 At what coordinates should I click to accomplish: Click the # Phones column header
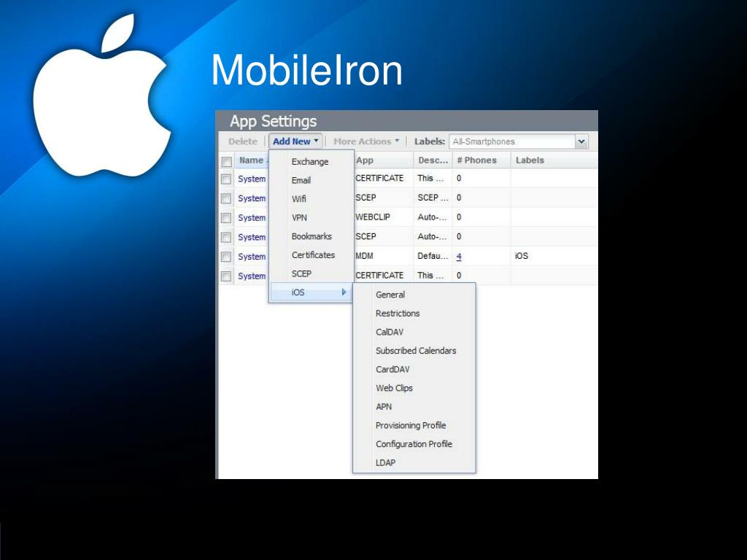coord(481,160)
